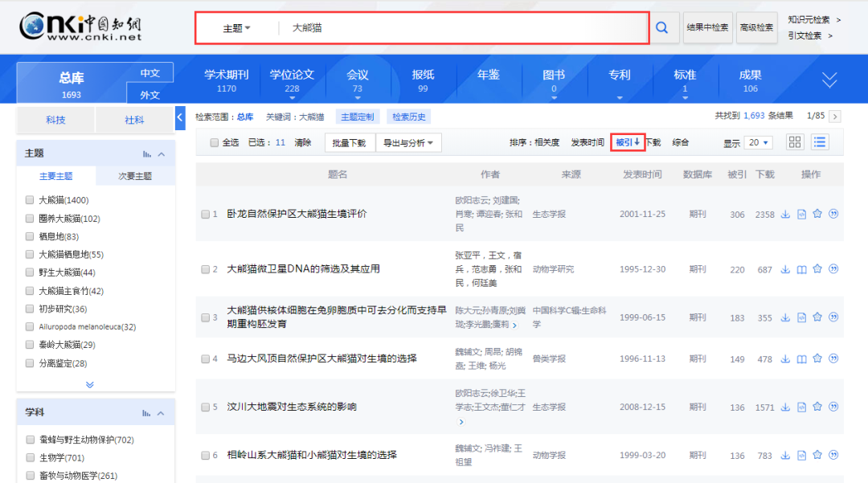Add the second result to favorites via star icon
868x483 pixels.
pos(817,268)
